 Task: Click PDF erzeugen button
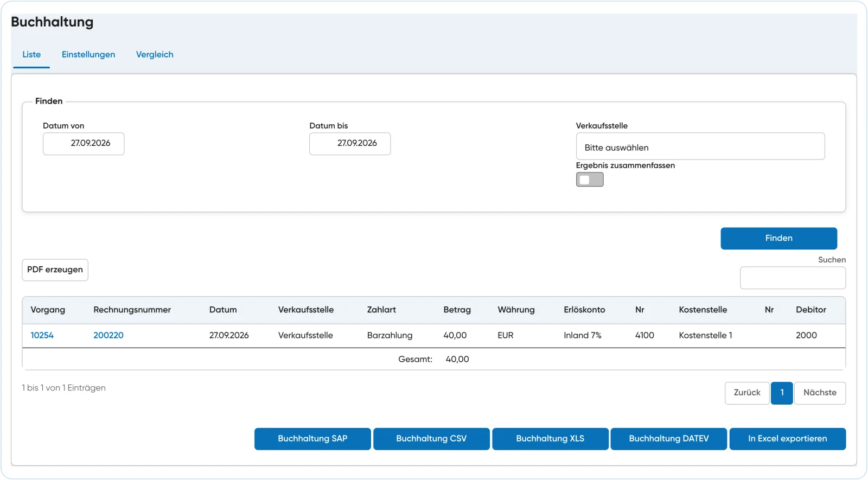55,270
